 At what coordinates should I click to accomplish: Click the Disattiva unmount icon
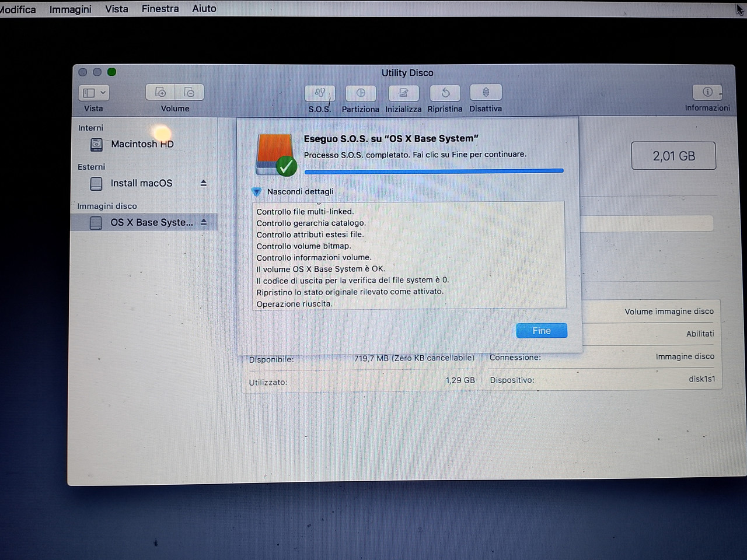click(x=486, y=92)
